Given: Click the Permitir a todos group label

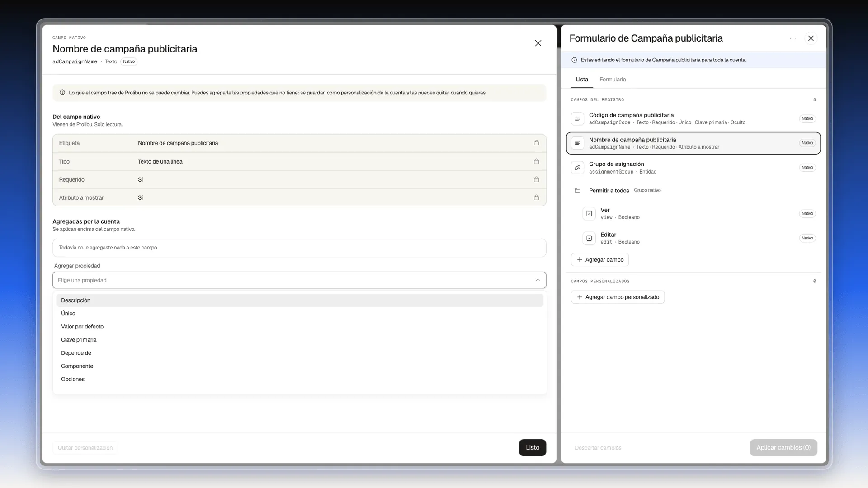Looking at the screenshot, I should click(609, 191).
